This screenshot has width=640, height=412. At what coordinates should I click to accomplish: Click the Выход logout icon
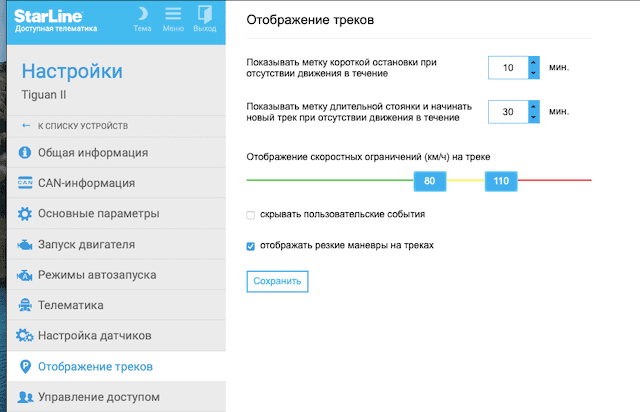click(204, 13)
